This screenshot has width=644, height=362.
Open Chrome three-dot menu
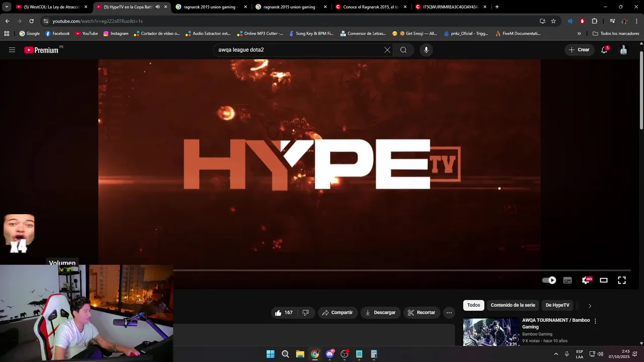coord(636,21)
